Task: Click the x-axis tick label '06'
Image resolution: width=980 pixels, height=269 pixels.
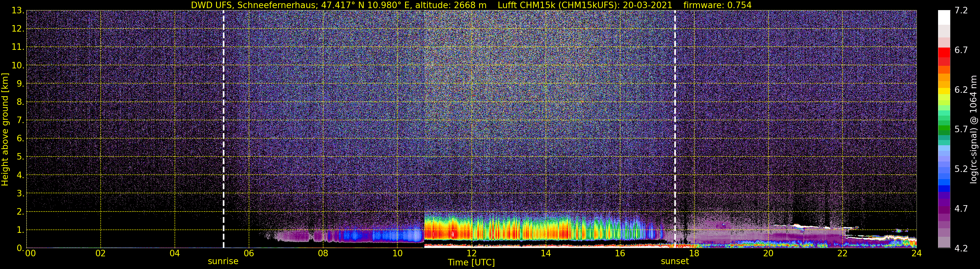Action: click(249, 253)
